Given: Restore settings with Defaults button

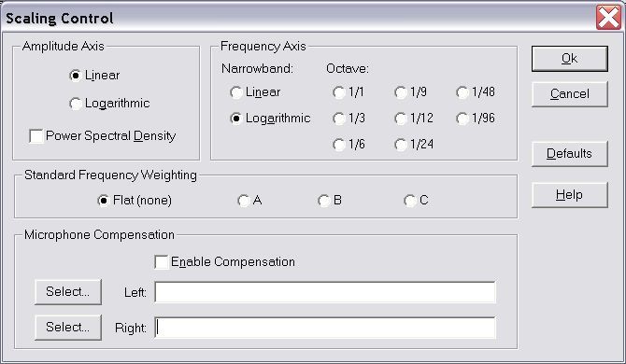Looking at the screenshot, I should 570,153.
